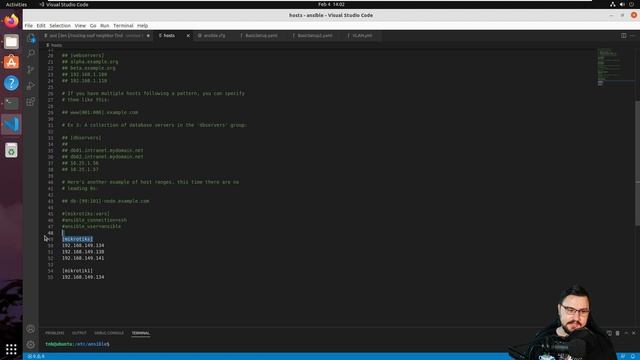Open notifications bell in status bar
640x360 pixels.
633,356
